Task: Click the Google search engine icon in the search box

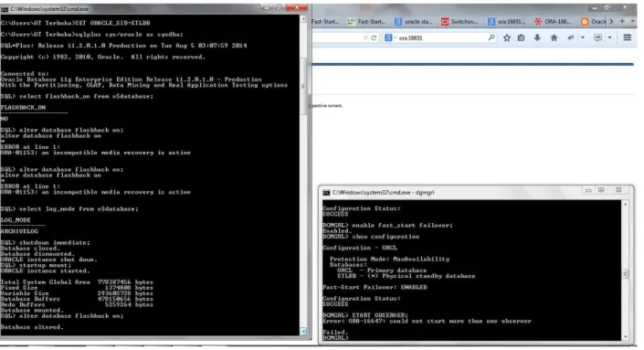Action: tap(388, 37)
